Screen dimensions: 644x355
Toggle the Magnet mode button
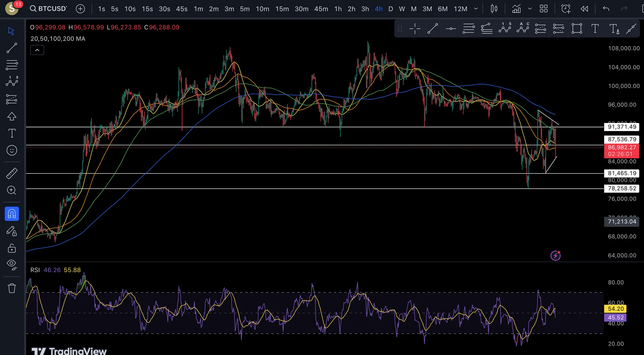point(12,214)
